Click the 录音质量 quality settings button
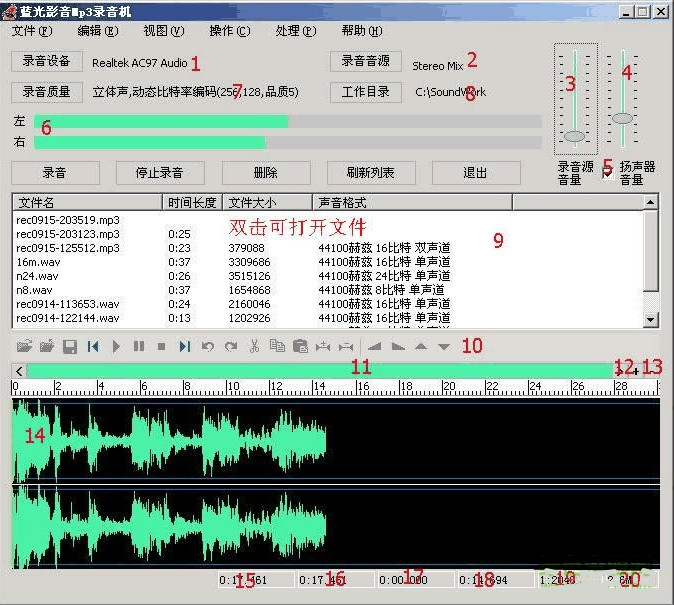This screenshot has height=605, width=674. 47,92
